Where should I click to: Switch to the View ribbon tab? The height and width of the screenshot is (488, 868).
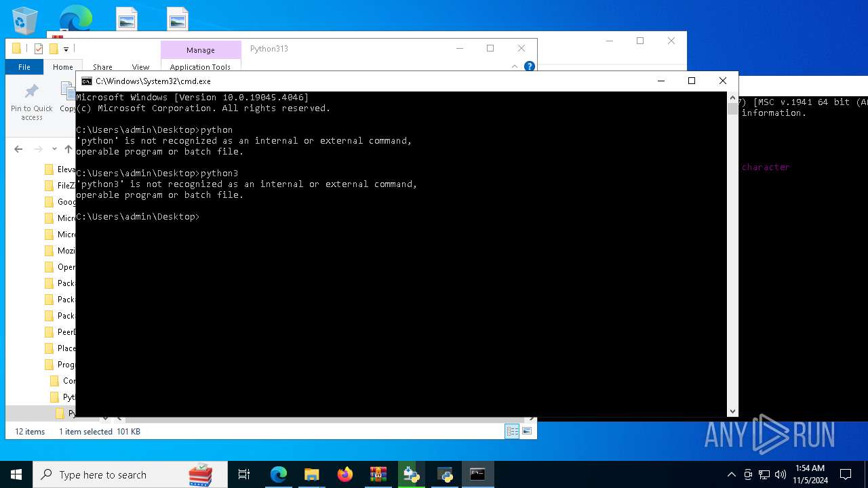coord(140,67)
